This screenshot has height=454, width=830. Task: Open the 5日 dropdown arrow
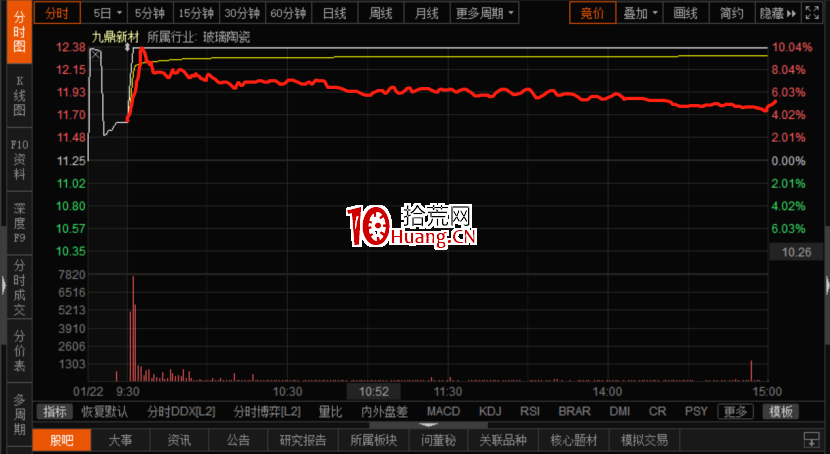tap(119, 14)
